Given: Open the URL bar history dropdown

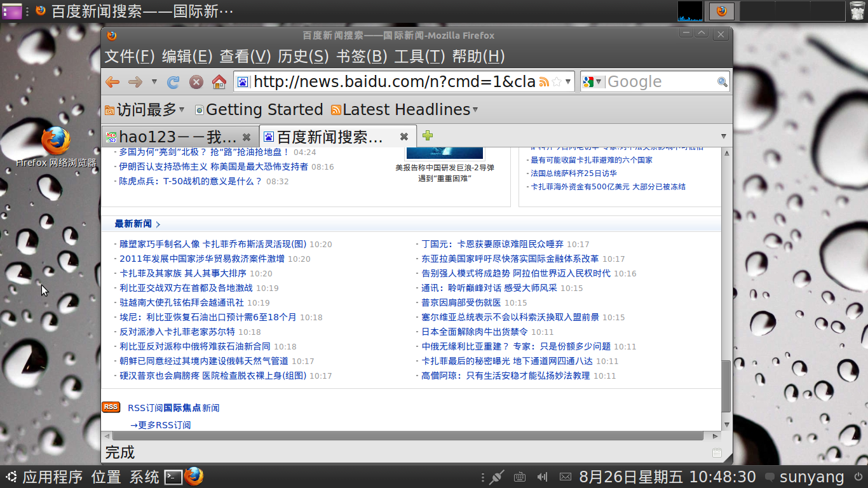Looking at the screenshot, I should [568, 82].
